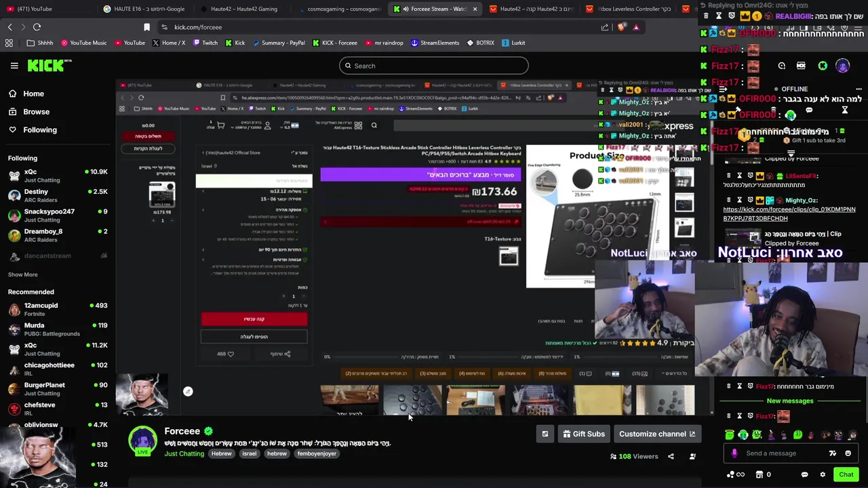Open Following in Kick sidebar

33,129
